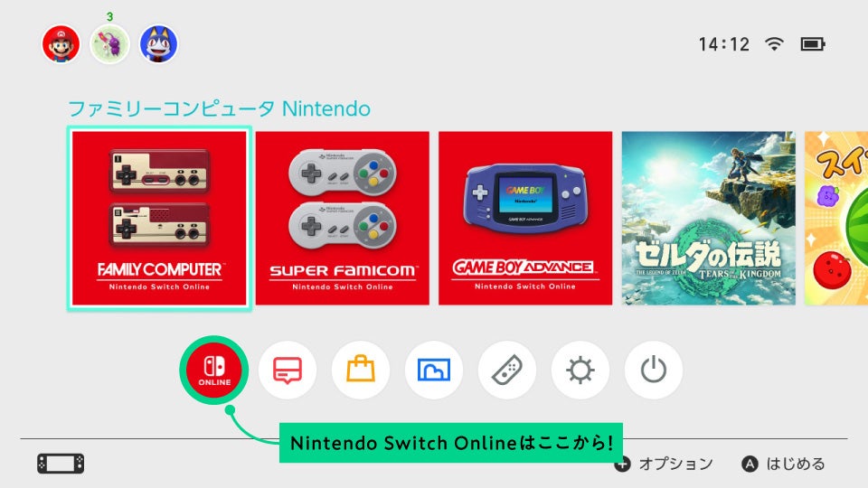Select the Pikmin user profile icon
The image size is (868, 488).
pyautogui.click(x=109, y=43)
